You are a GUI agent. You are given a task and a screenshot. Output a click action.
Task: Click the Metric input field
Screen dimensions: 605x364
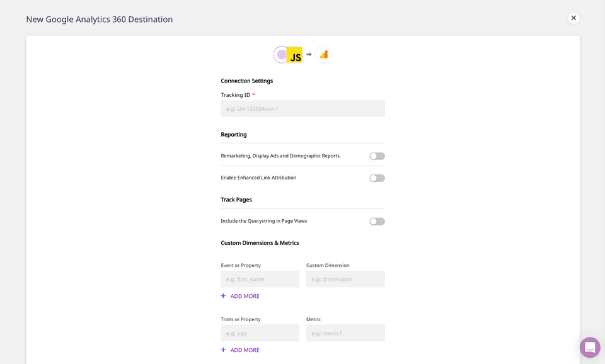tap(345, 333)
